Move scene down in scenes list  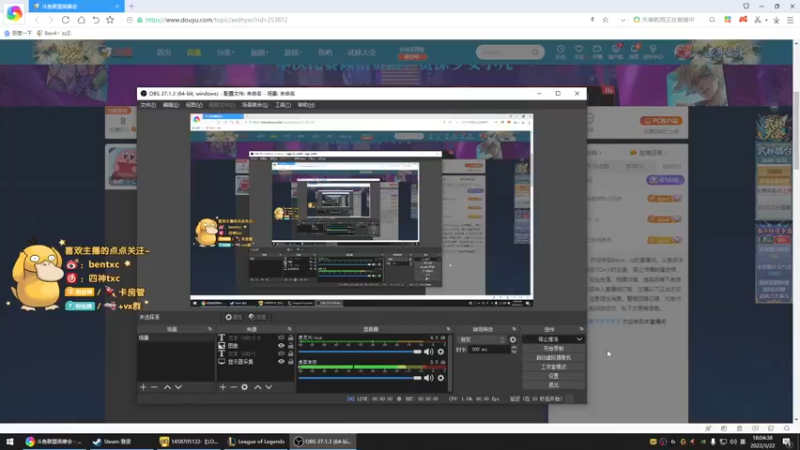coord(178,387)
